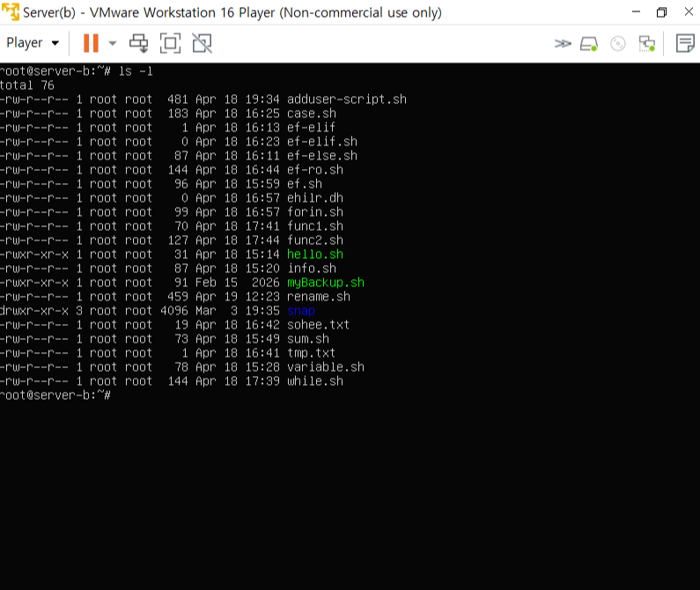The image size is (700, 590).
Task: Click the size value 481
Action: pos(178,100)
